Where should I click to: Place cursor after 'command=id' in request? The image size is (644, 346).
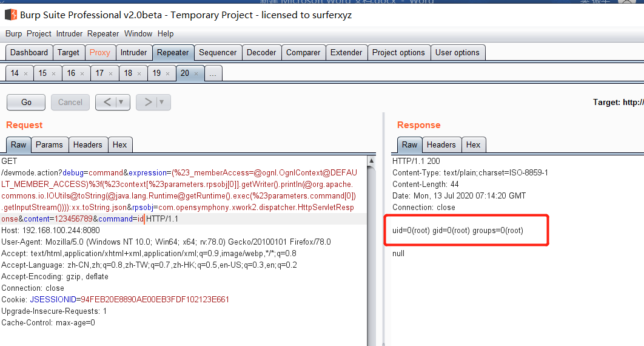pos(144,219)
